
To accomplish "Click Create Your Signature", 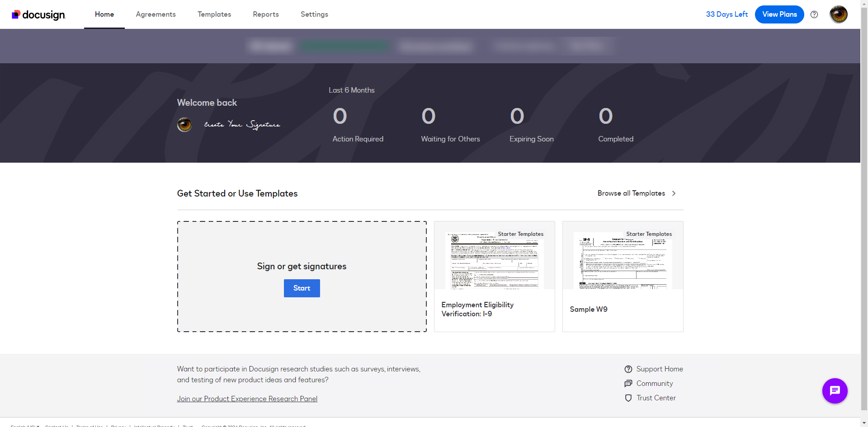I will coord(242,125).
